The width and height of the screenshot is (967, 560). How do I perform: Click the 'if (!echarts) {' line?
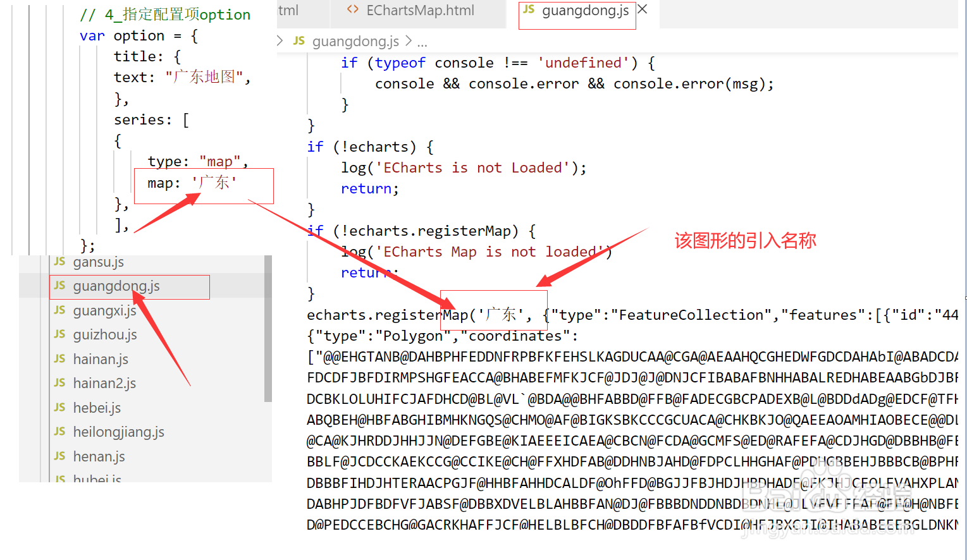(370, 147)
